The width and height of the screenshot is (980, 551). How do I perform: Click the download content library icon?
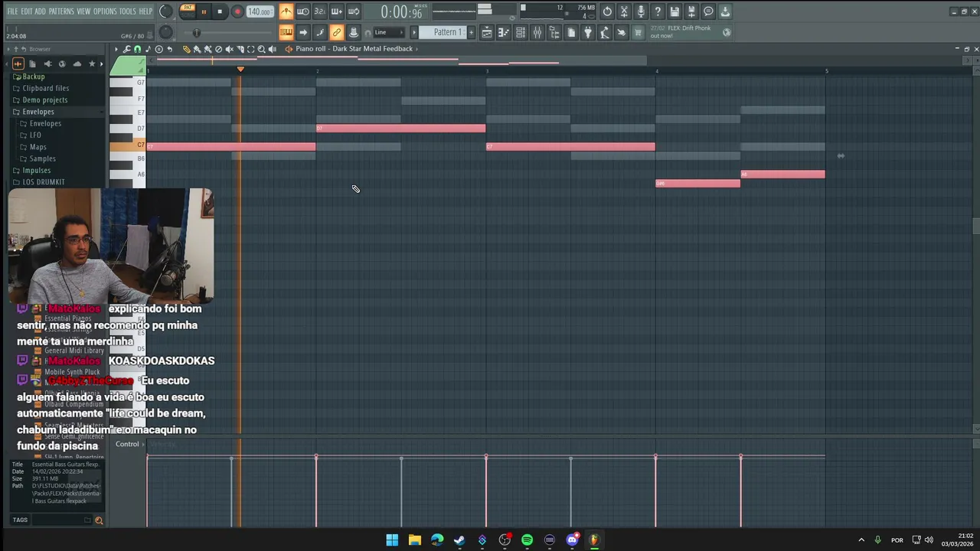click(725, 11)
